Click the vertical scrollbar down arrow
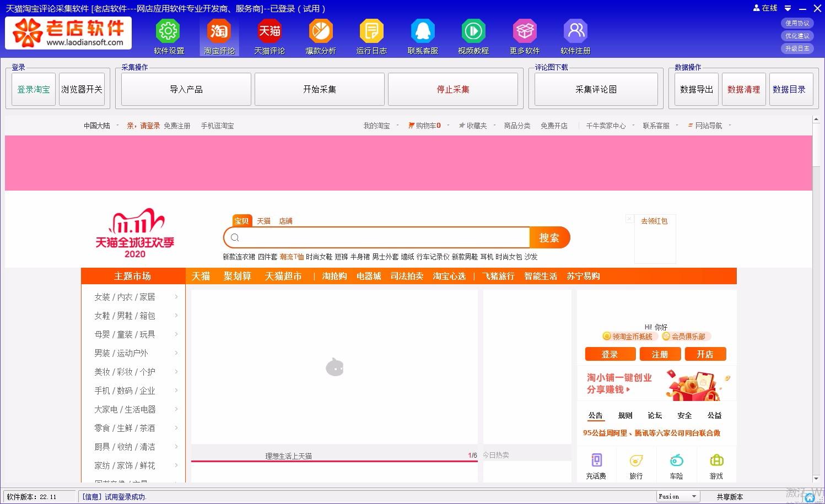The image size is (825, 504). (816, 479)
